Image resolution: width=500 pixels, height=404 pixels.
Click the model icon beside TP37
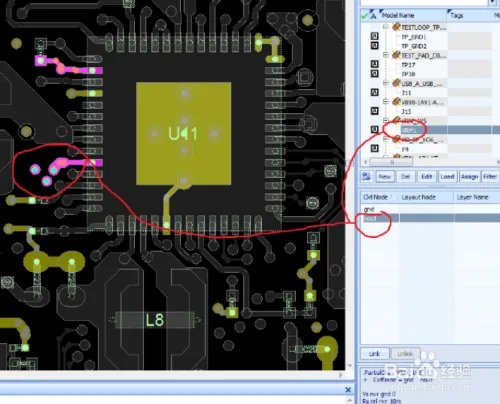click(374, 64)
